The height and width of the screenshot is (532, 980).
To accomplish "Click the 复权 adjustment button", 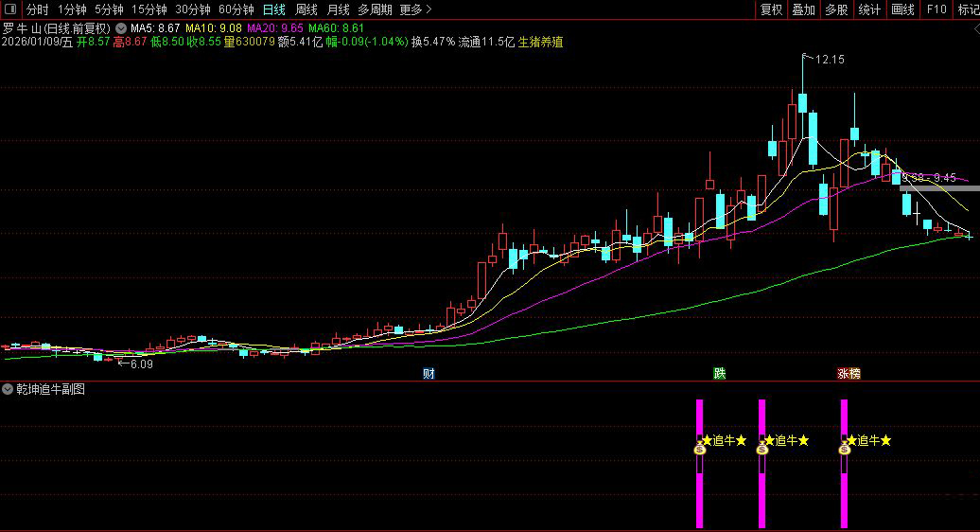I will 771,9.
